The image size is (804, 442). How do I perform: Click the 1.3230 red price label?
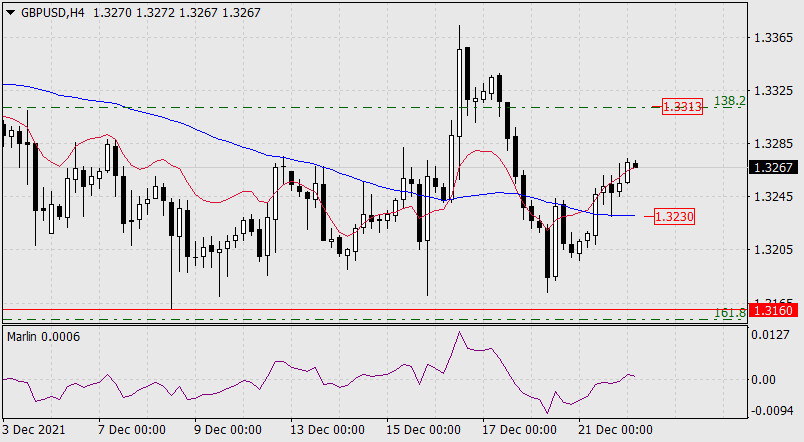point(674,216)
